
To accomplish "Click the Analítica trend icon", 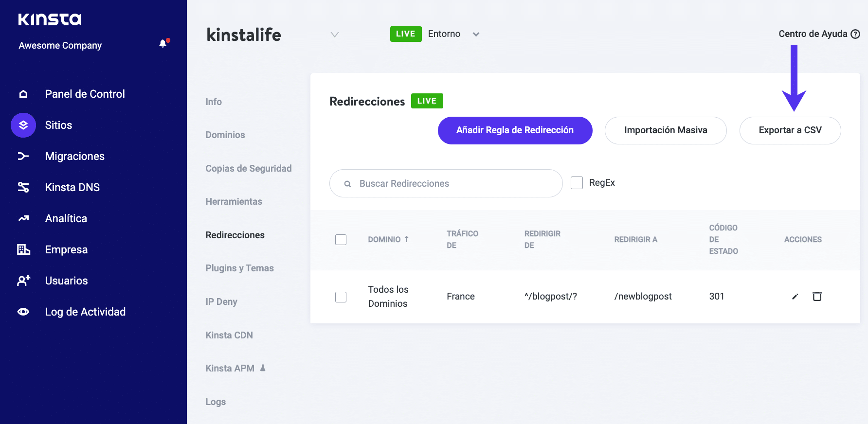I will point(23,218).
